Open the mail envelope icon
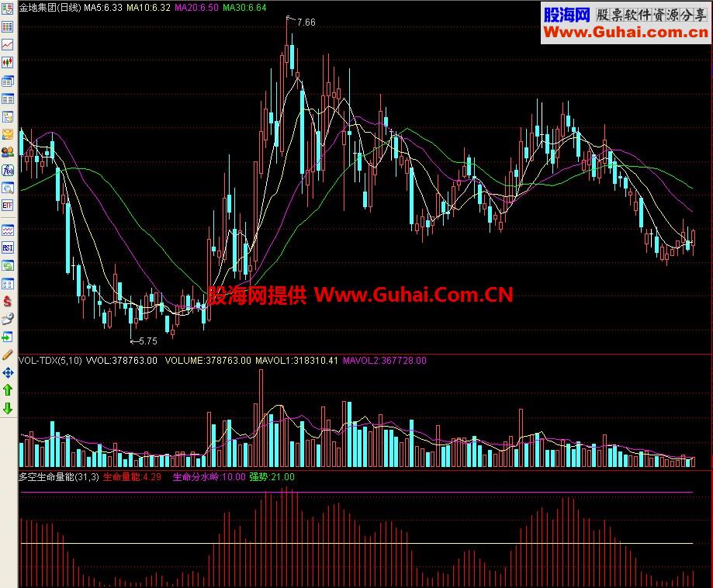This screenshot has width=713, height=588. click(x=7, y=135)
